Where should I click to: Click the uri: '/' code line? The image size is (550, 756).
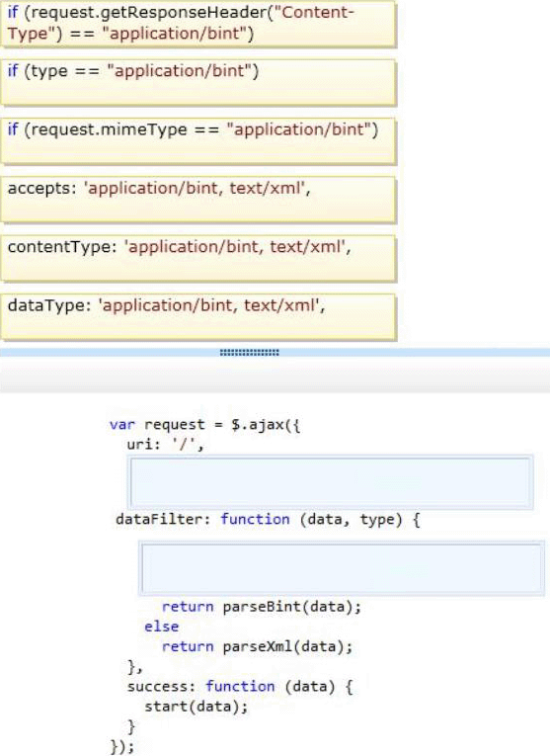coord(166,444)
